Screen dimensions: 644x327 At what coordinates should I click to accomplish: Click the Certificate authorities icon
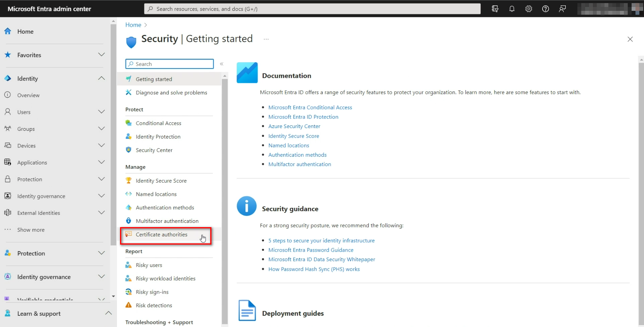[129, 234]
